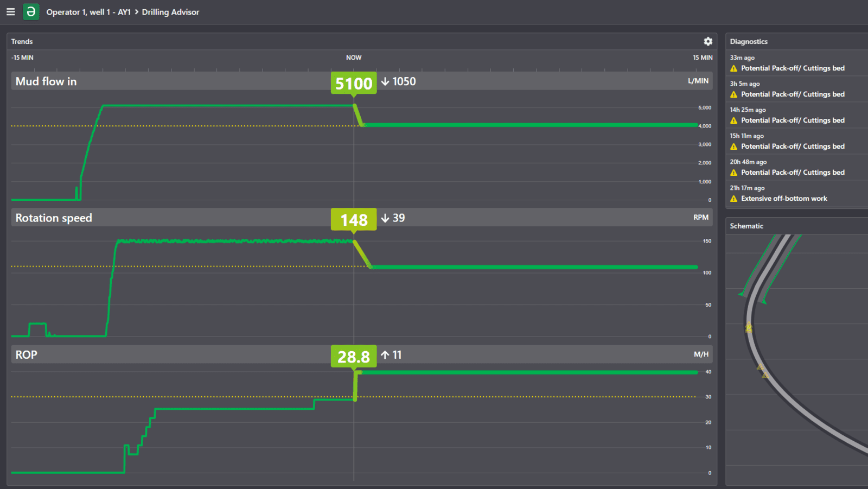Click L/MIN unit label

click(x=698, y=81)
